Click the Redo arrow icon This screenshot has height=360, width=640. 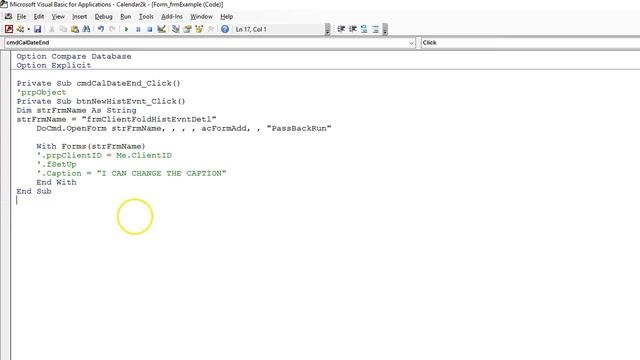112,29
